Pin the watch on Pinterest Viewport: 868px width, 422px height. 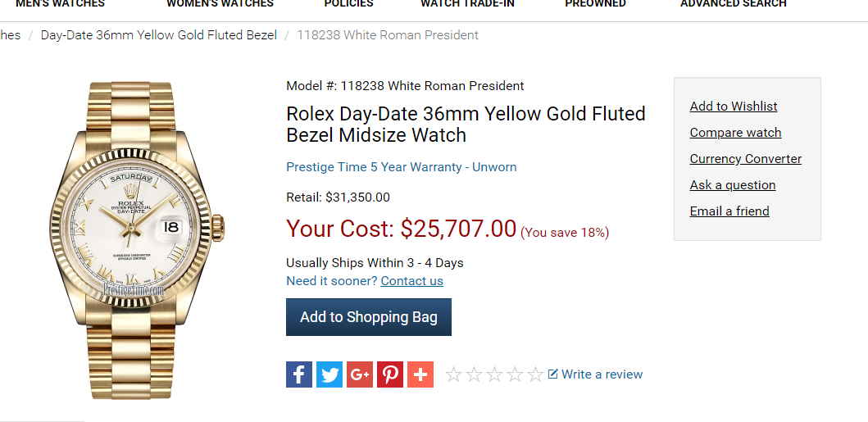(x=390, y=374)
